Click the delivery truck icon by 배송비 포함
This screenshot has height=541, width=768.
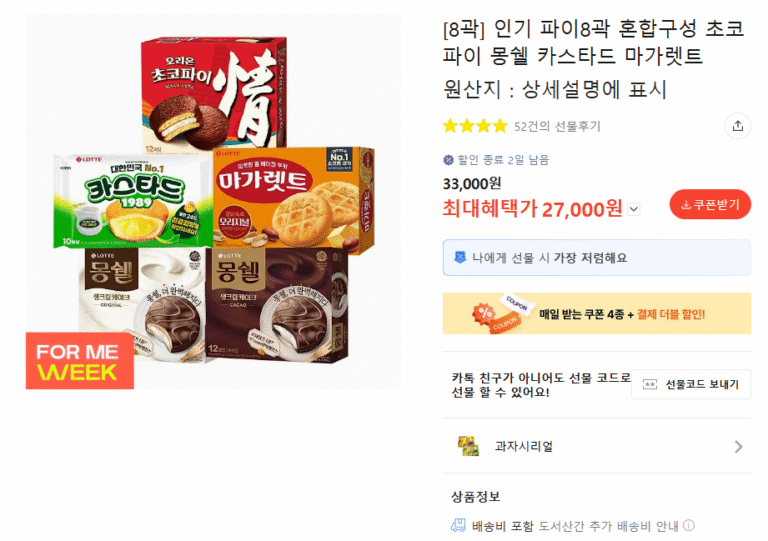(458, 526)
